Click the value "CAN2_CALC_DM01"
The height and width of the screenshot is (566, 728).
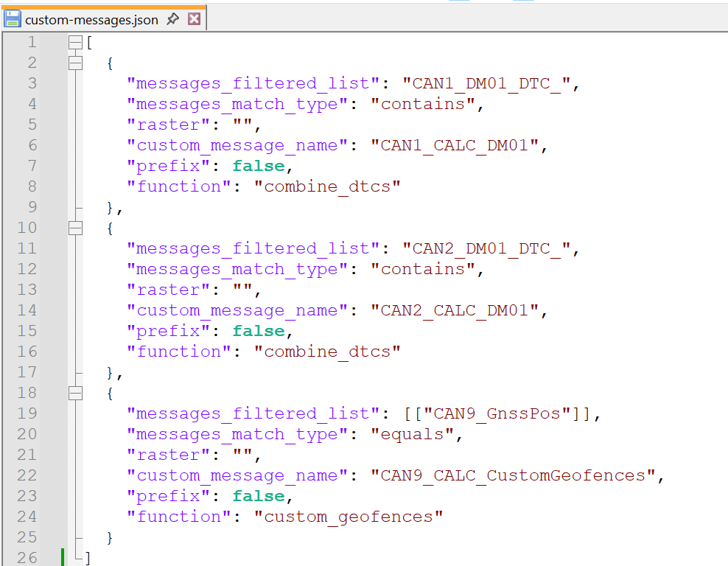[455, 310]
